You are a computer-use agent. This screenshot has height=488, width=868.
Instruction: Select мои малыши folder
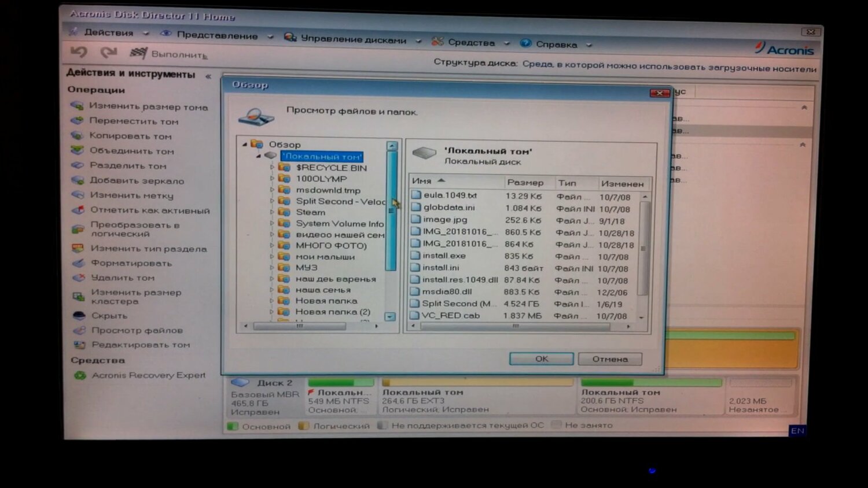coord(325,256)
